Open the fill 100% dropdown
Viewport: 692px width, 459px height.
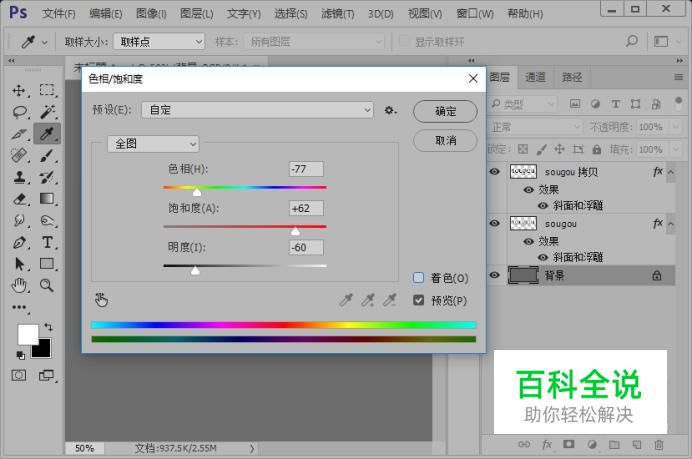tap(676, 150)
